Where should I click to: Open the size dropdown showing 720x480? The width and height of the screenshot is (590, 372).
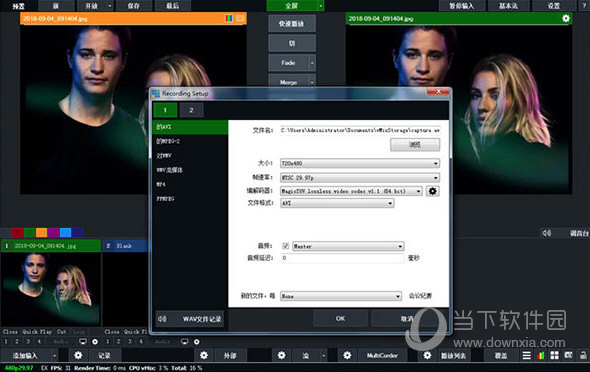point(360,163)
